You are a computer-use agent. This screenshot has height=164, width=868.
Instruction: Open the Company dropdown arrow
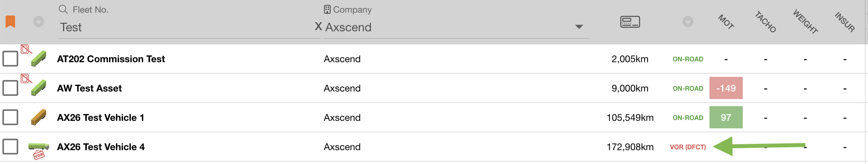point(579,27)
